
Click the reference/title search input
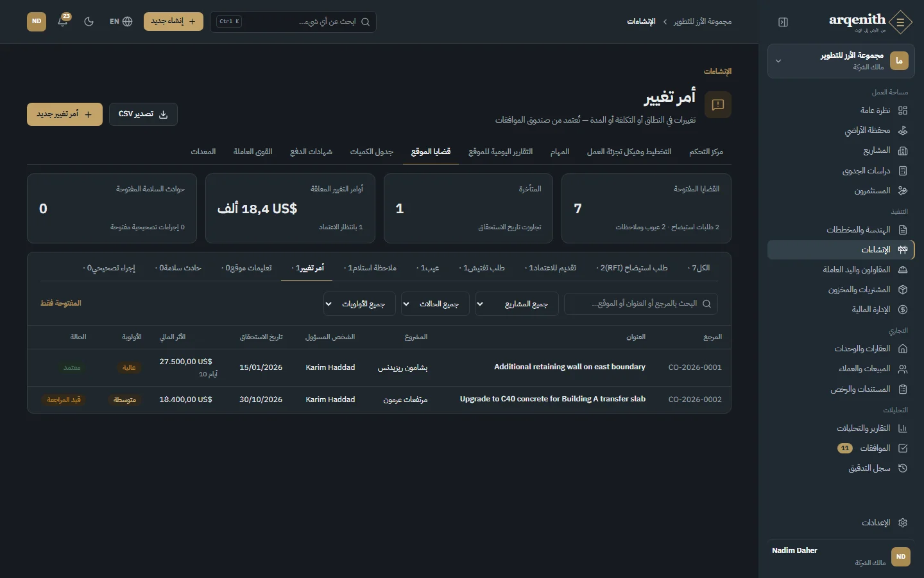[x=641, y=304]
